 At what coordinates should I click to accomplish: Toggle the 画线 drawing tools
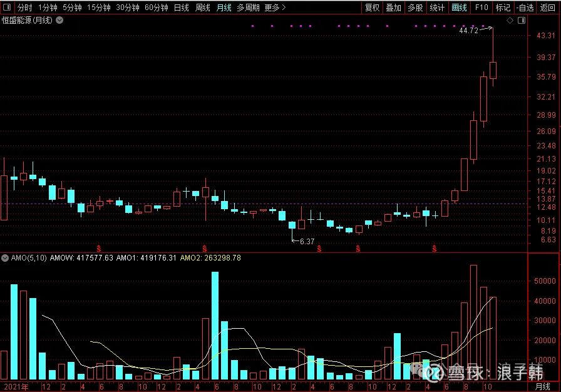(460, 8)
